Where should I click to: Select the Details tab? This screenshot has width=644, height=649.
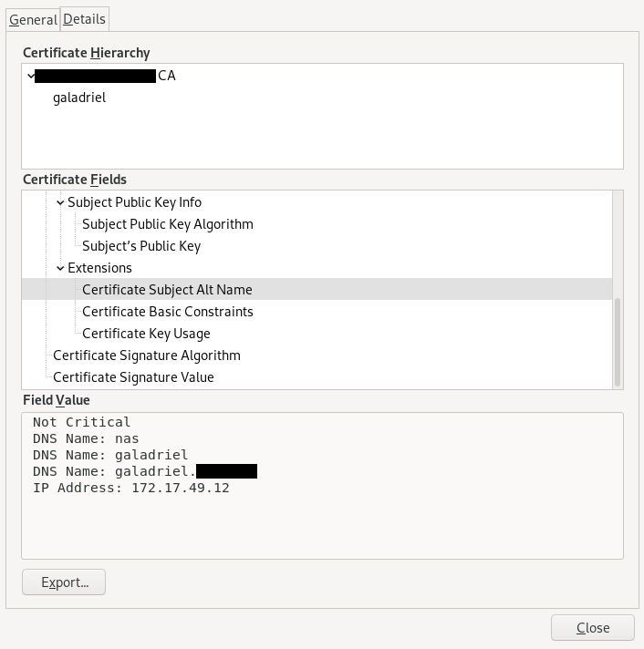point(84,18)
